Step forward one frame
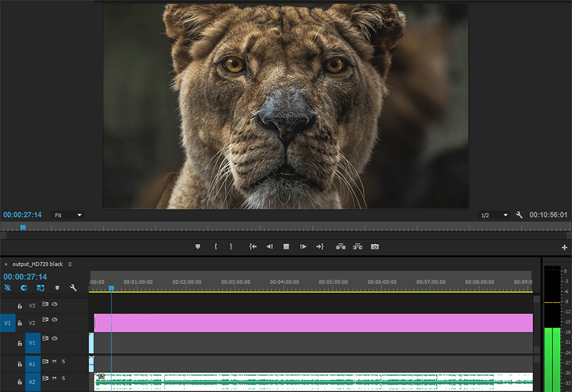The width and height of the screenshot is (572, 392). pyautogui.click(x=303, y=247)
